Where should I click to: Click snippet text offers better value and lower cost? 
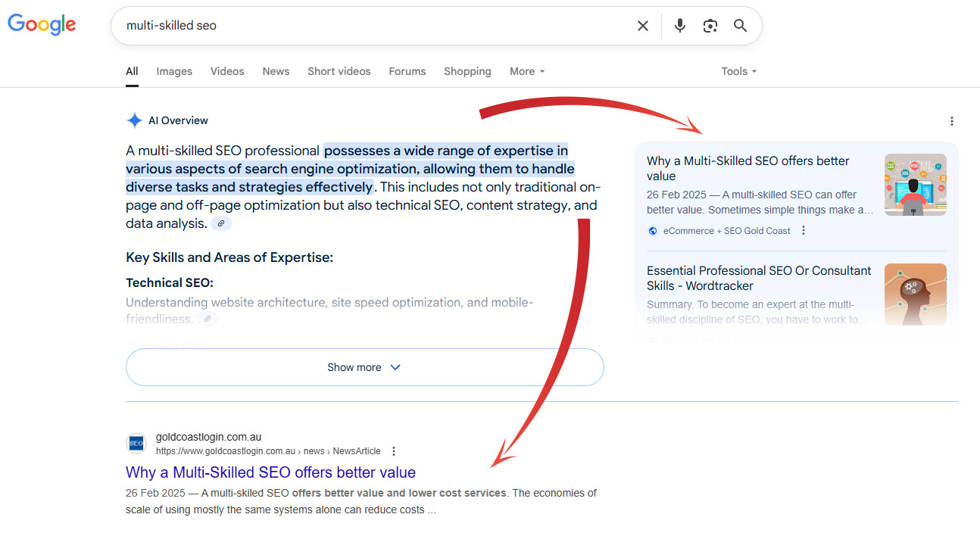[399, 493]
